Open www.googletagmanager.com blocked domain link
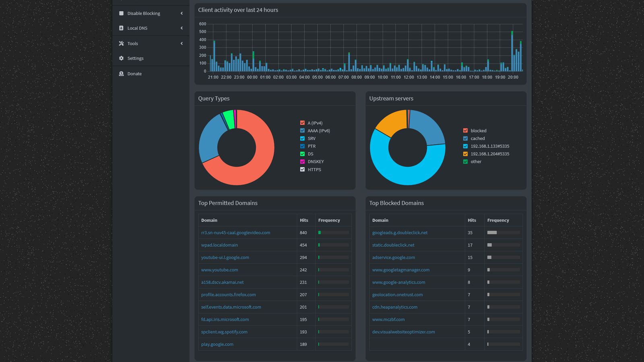644x362 pixels. click(401, 270)
